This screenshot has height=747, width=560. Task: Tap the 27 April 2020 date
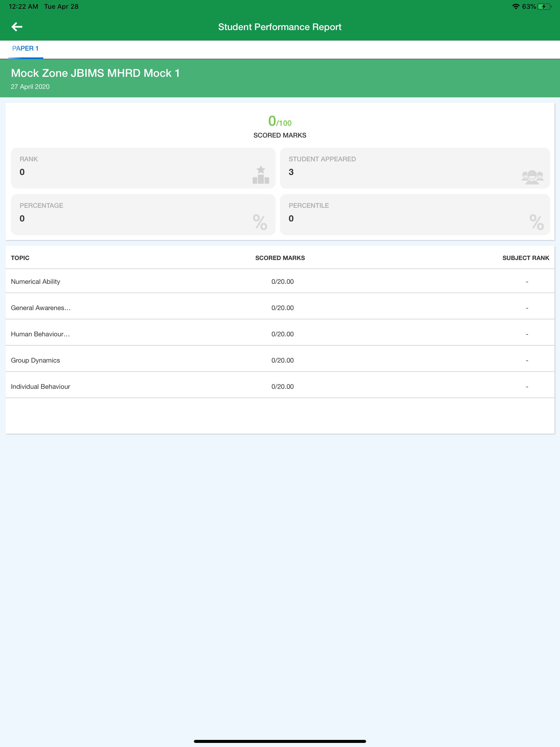pos(30,87)
